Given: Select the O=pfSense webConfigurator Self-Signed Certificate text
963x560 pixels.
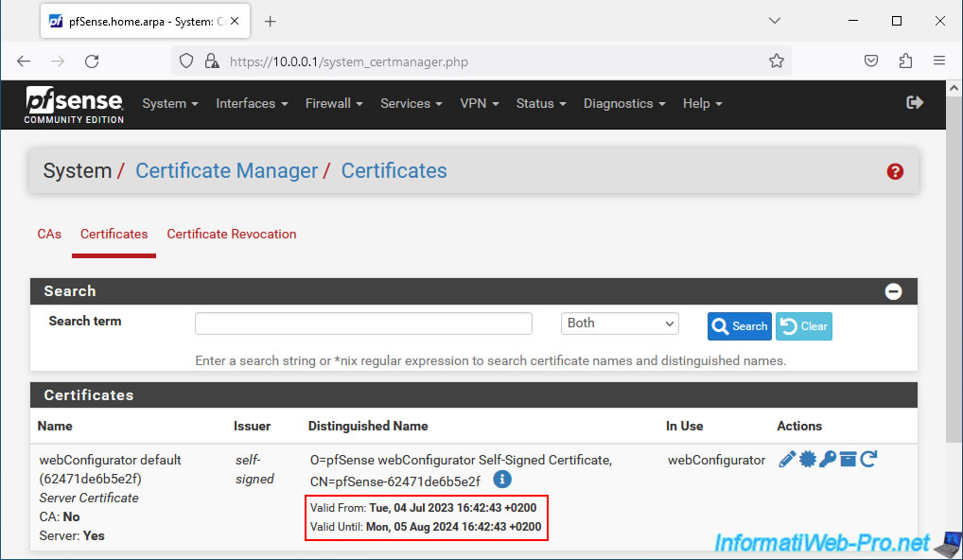Looking at the screenshot, I should [461, 460].
